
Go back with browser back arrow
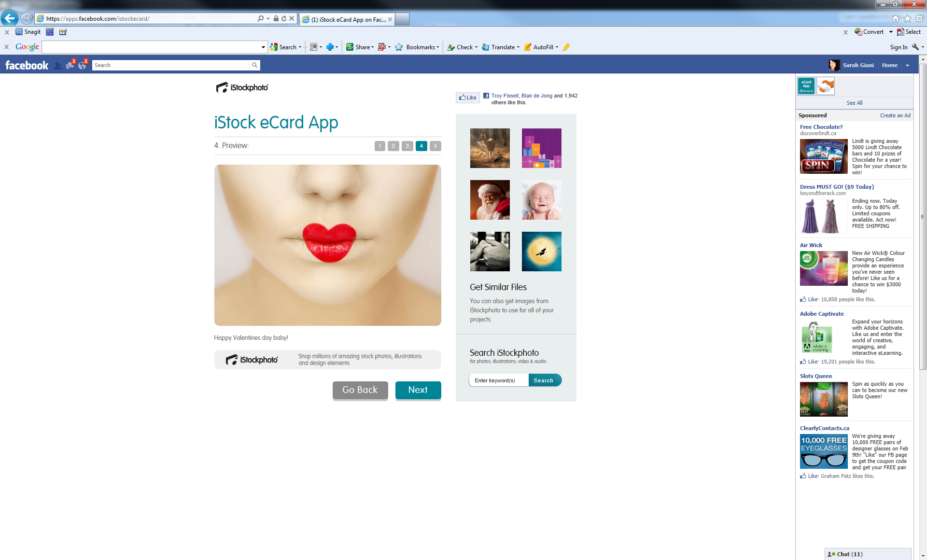pyautogui.click(x=10, y=18)
